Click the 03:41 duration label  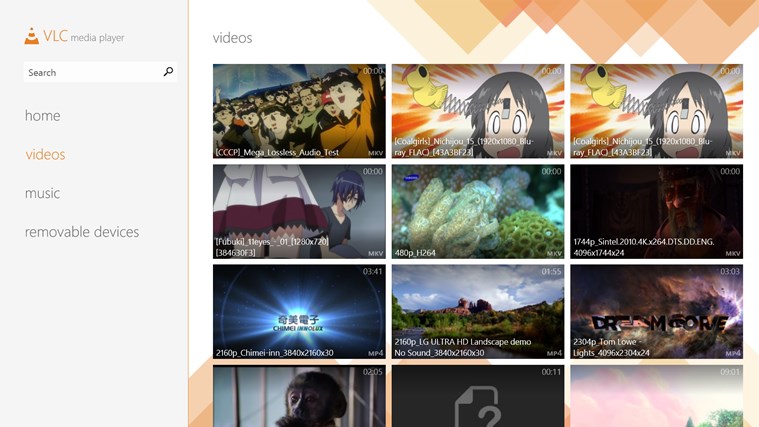point(373,272)
